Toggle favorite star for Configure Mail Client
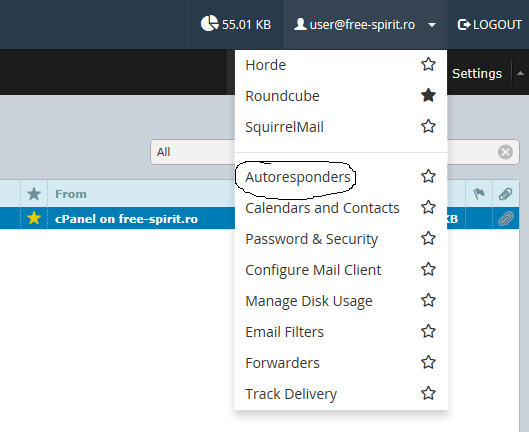Screen dimensions: 529x432 coord(428,269)
